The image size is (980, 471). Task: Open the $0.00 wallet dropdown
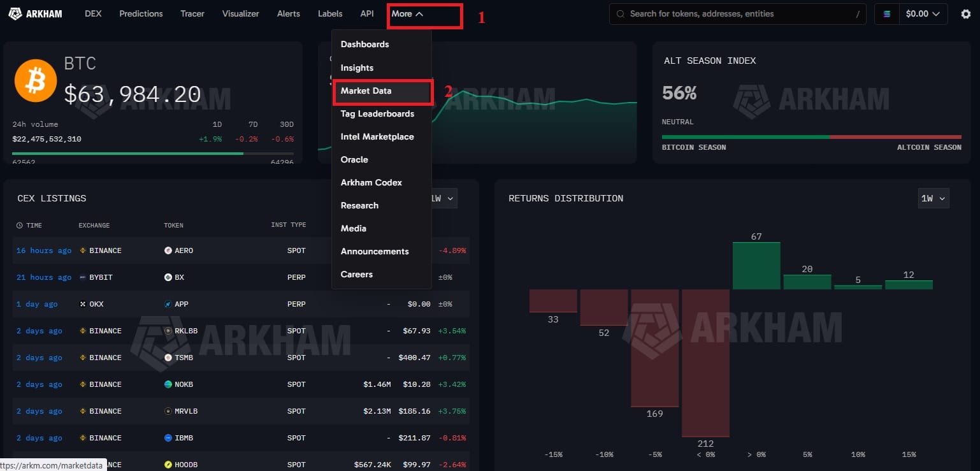(x=923, y=14)
